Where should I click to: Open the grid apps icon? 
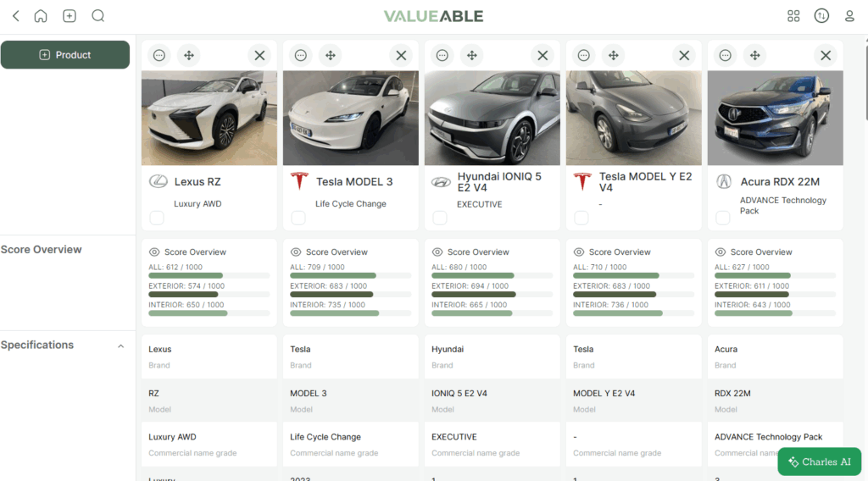coord(793,16)
